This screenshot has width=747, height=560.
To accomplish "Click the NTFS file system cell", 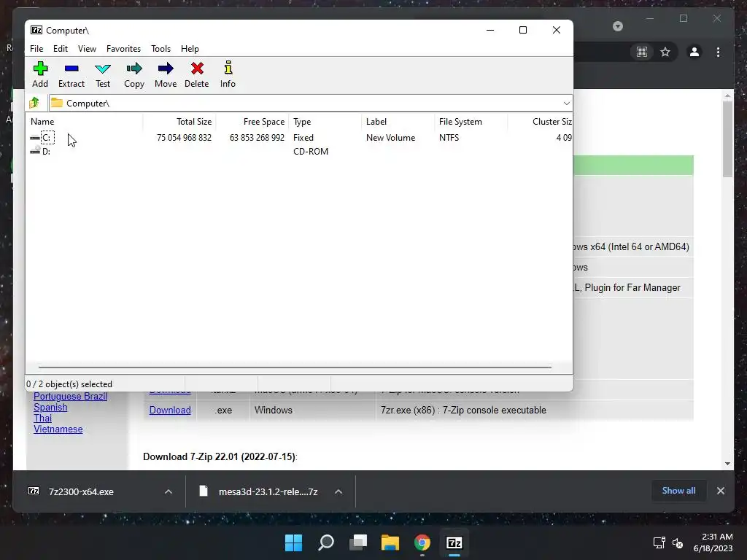I will pyautogui.click(x=449, y=138).
